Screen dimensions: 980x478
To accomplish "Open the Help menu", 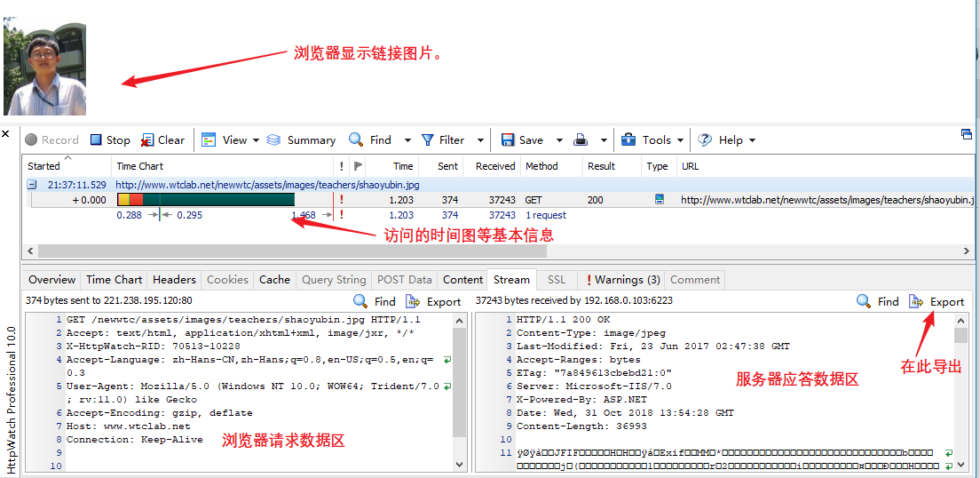I will pos(720,140).
